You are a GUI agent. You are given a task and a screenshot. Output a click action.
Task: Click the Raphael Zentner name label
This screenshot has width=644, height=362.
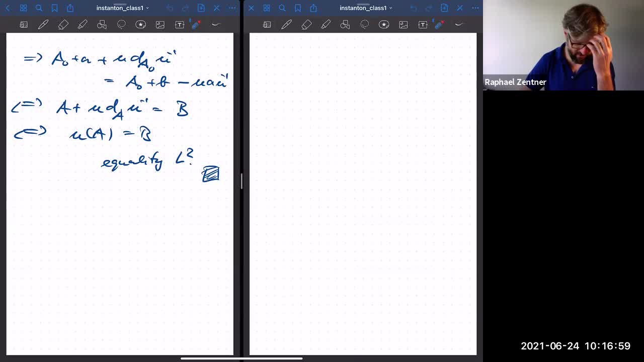[x=515, y=82]
